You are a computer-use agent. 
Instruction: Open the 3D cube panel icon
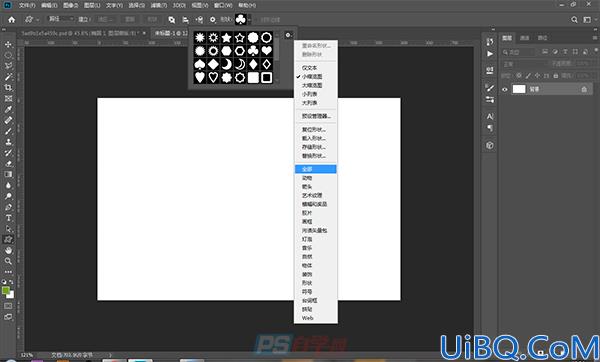pos(490,145)
